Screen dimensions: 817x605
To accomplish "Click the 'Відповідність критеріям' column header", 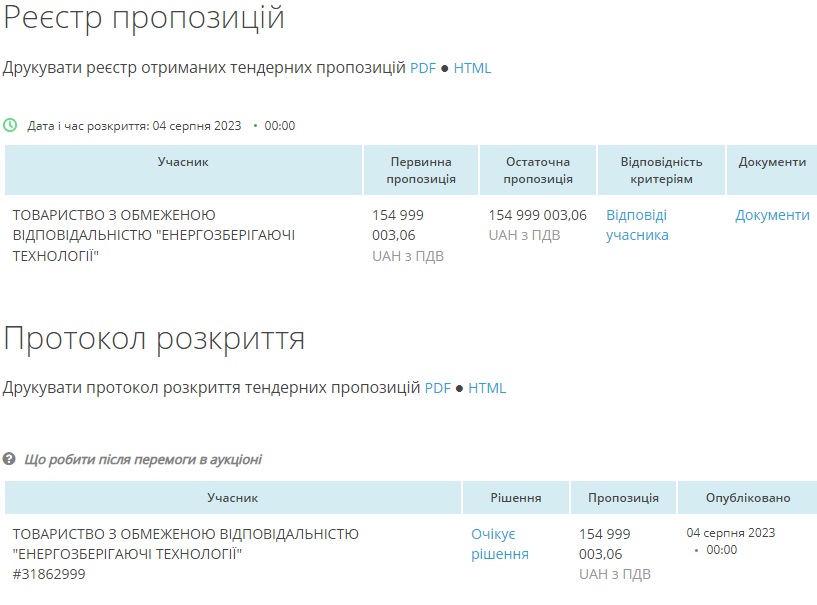I will pos(661,170).
